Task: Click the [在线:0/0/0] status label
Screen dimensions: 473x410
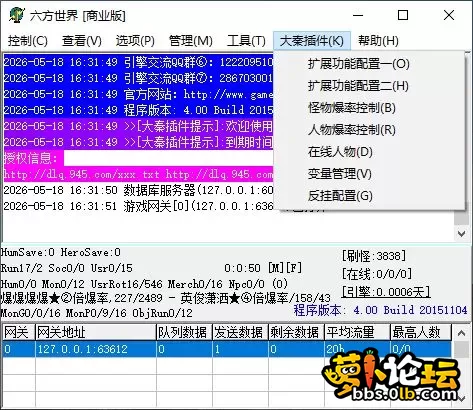Action: click(x=377, y=274)
